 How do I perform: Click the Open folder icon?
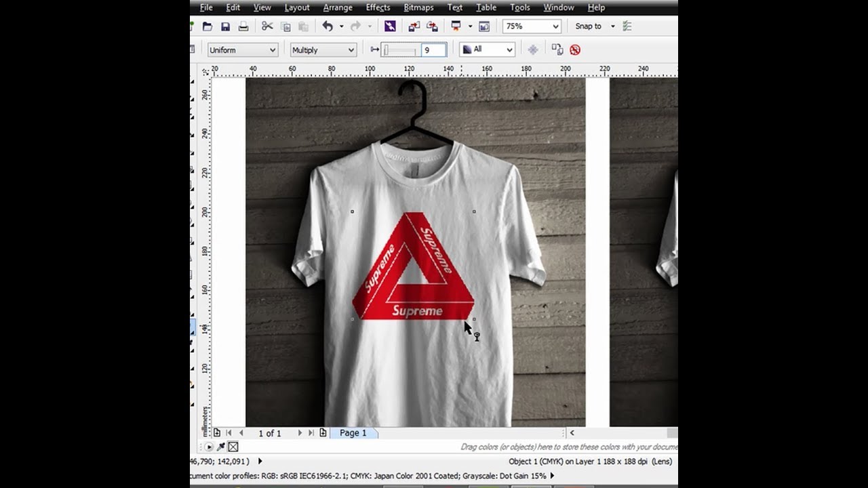tap(208, 26)
